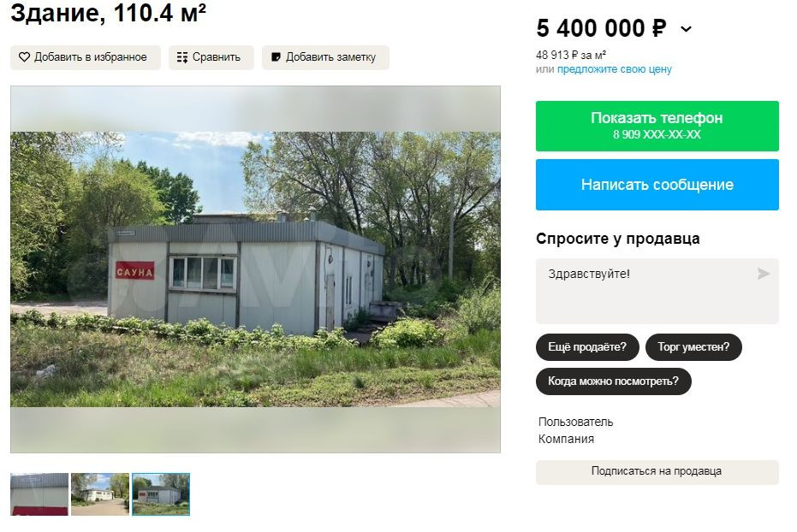This screenshot has width=797, height=532.
Task: Select the Торг уместен? quick reply
Action: point(693,347)
